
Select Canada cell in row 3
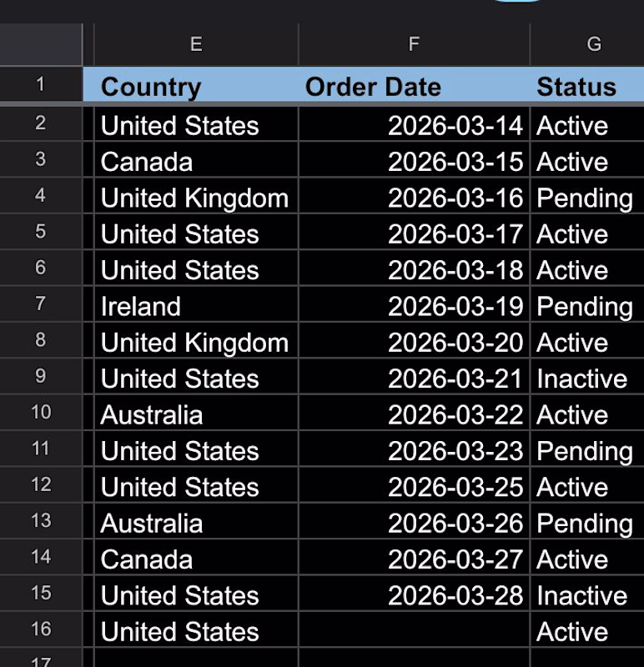point(196,162)
